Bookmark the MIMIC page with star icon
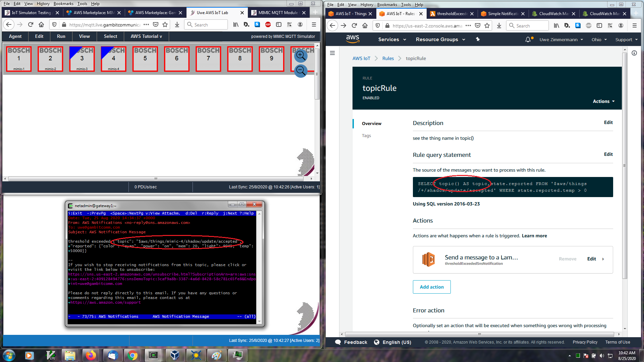 (x=165, y=24)
